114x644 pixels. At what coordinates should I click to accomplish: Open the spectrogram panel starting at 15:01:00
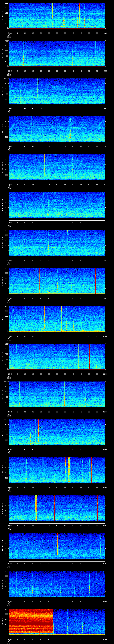pyautogui.click(x=57, y=16)
